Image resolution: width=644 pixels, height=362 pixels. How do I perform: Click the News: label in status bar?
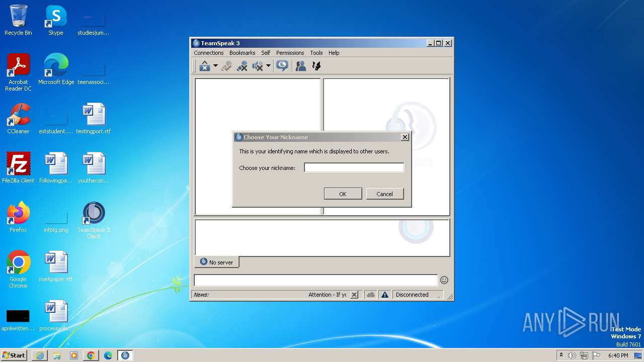tap(201, 295)
